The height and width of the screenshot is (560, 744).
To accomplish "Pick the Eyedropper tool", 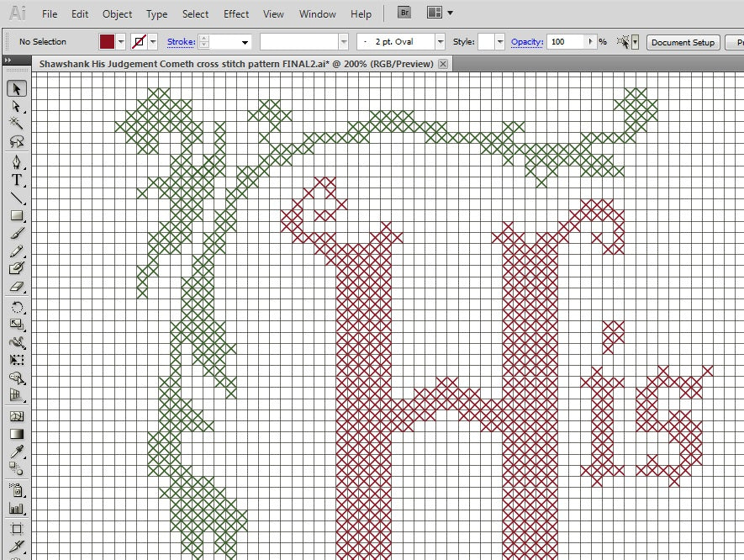I will coord(16,452).
